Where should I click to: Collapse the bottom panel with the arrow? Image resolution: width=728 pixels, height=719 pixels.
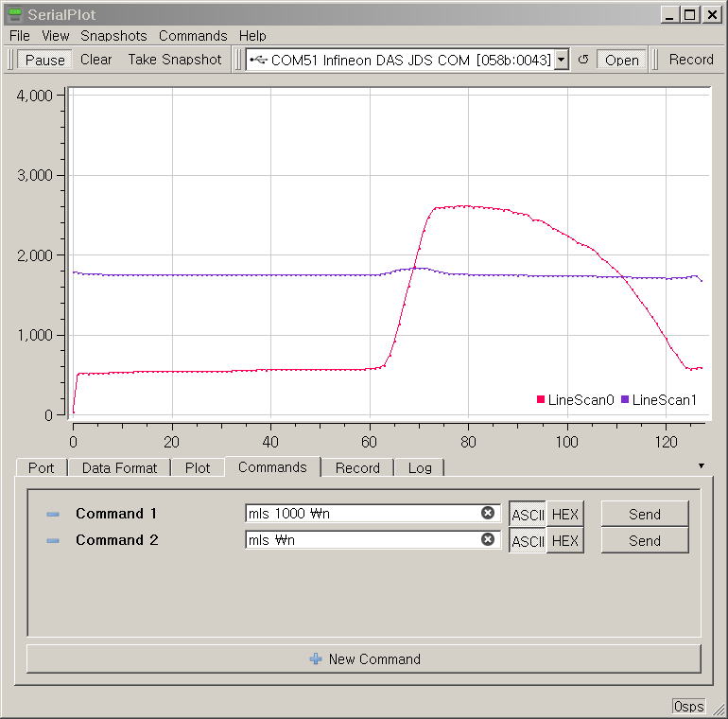[x=702, y=465]
